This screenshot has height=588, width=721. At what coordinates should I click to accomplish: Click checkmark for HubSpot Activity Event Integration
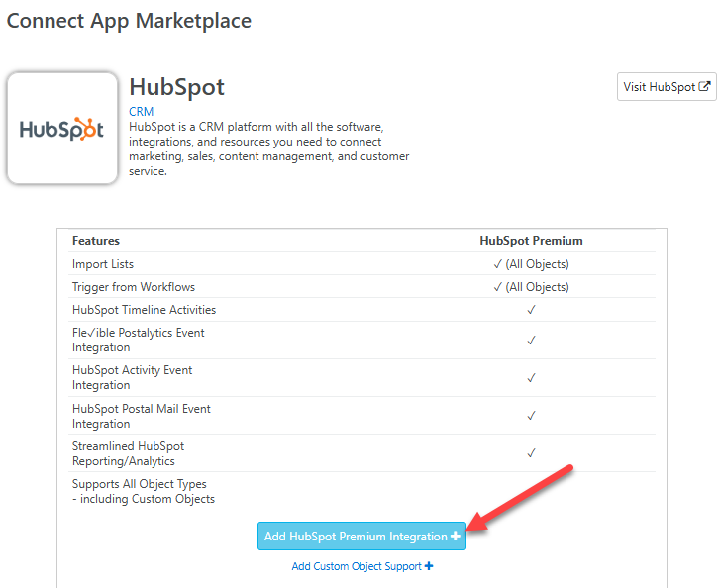(531, 378)
